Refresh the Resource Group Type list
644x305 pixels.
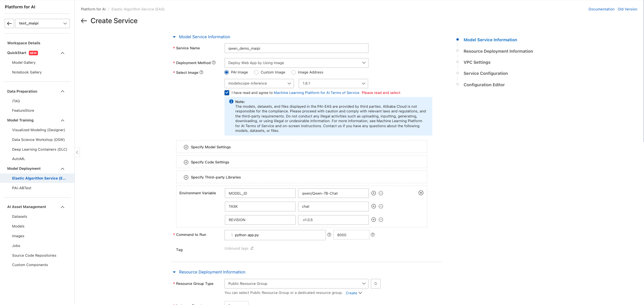click(376, 284)
